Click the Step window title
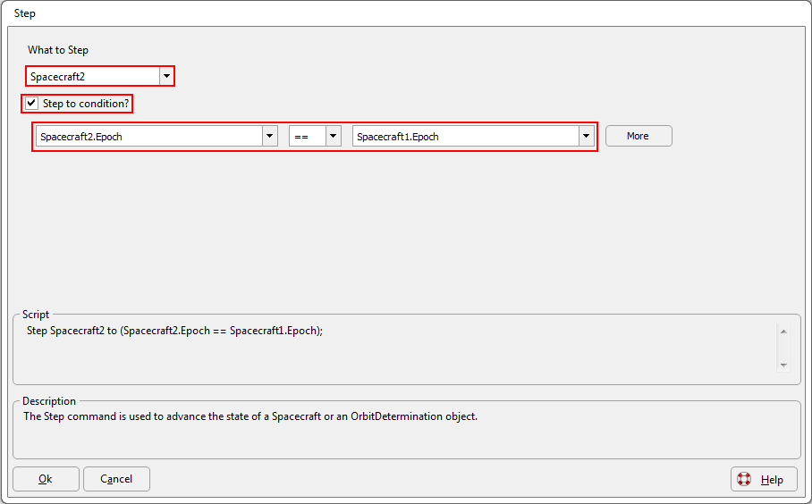This screenshot has height=504, width=812. [24, 13]
